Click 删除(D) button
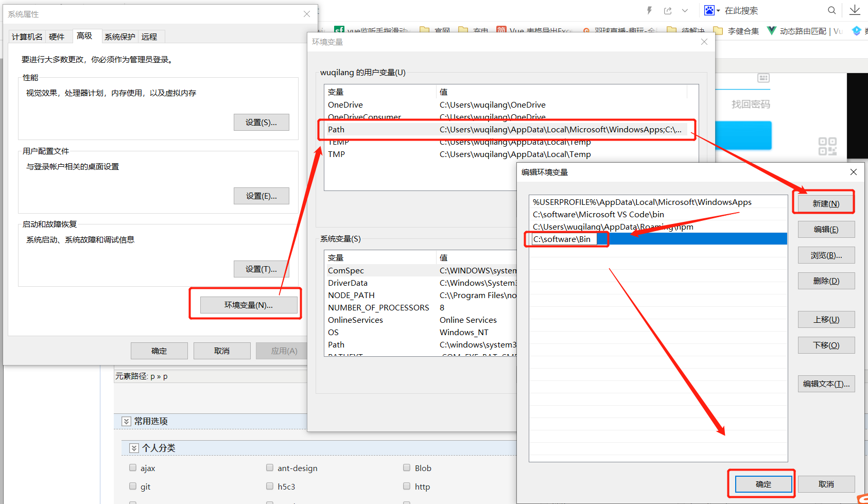 click(x=826, y=281)
